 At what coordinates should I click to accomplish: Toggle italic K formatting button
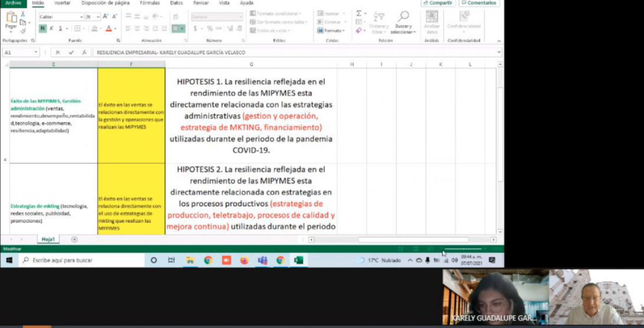tap(51, 28)
